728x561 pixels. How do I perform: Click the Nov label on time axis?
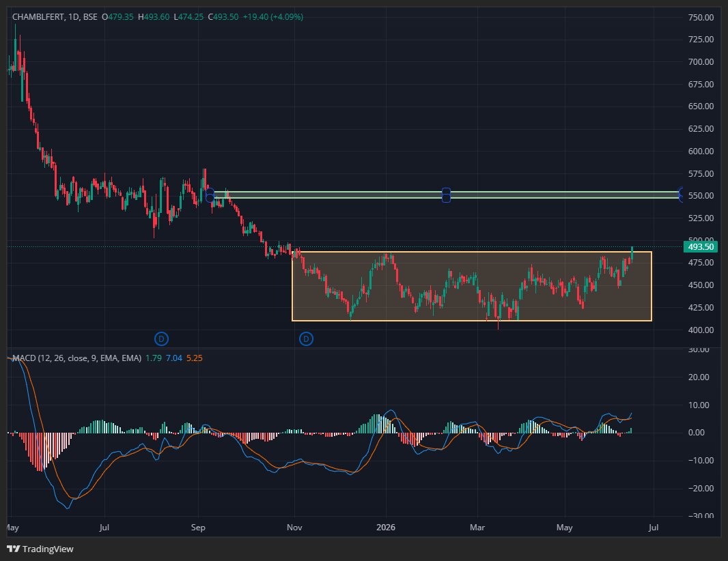coord(294,527)
